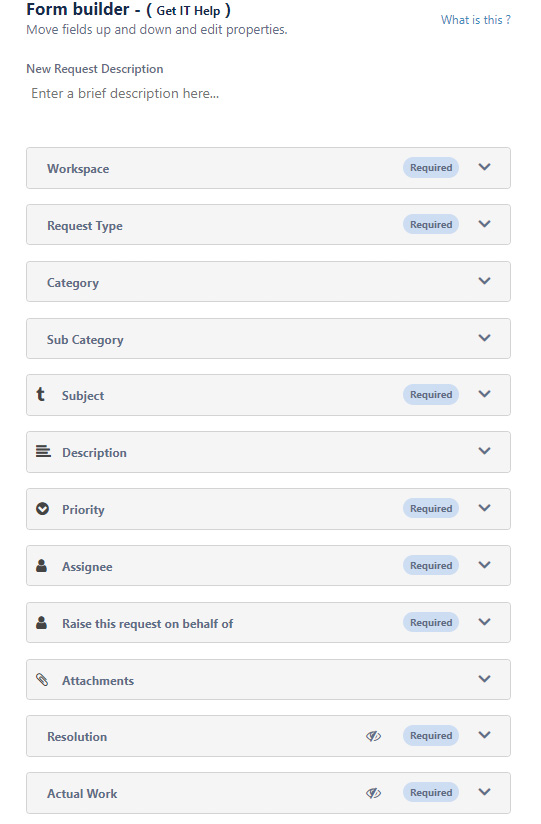Click the paragraph lines icon beside Description
This screenshot has height=824, width=541.
point(43,451)
